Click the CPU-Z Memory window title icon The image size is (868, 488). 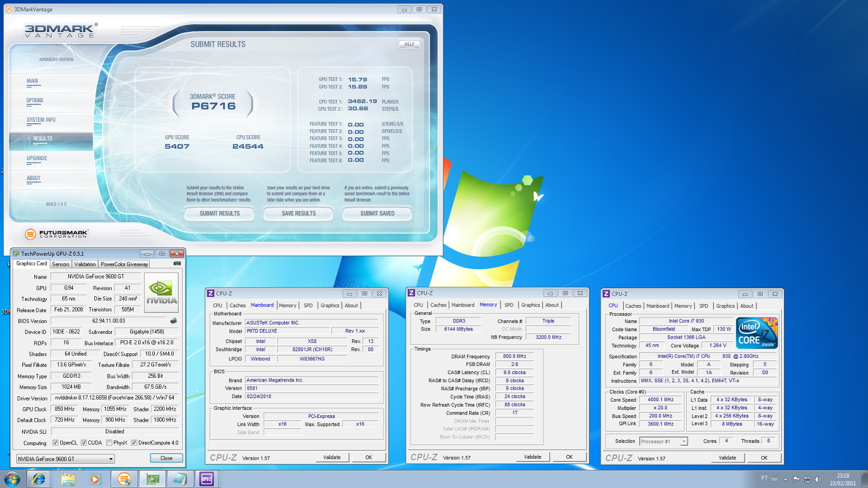[x=411, y=293]
